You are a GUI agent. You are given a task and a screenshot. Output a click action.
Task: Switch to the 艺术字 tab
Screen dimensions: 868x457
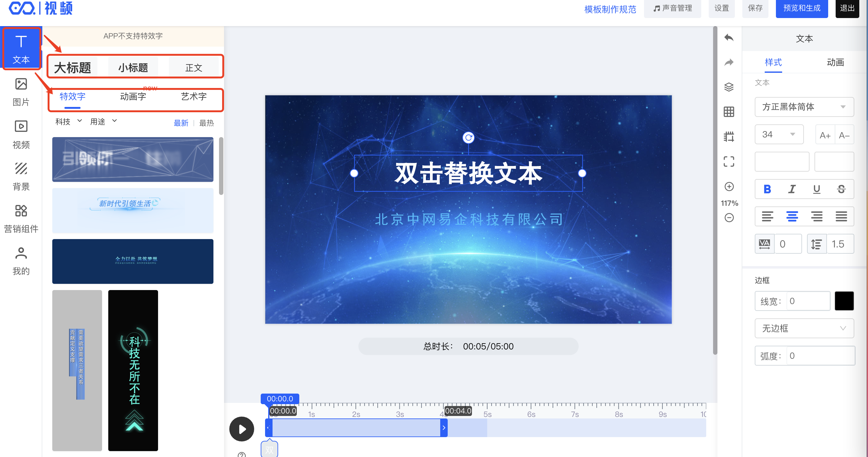click(x=194, y=97)
